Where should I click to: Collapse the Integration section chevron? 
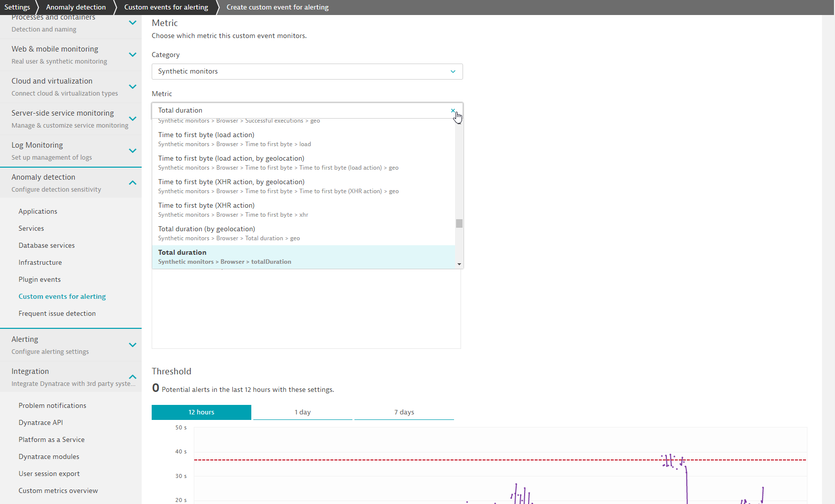tap(132, 377)
